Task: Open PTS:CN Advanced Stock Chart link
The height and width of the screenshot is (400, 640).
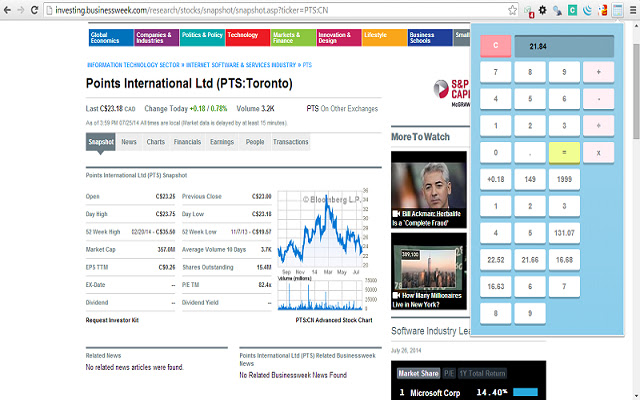Action: [x=334, y=320]
